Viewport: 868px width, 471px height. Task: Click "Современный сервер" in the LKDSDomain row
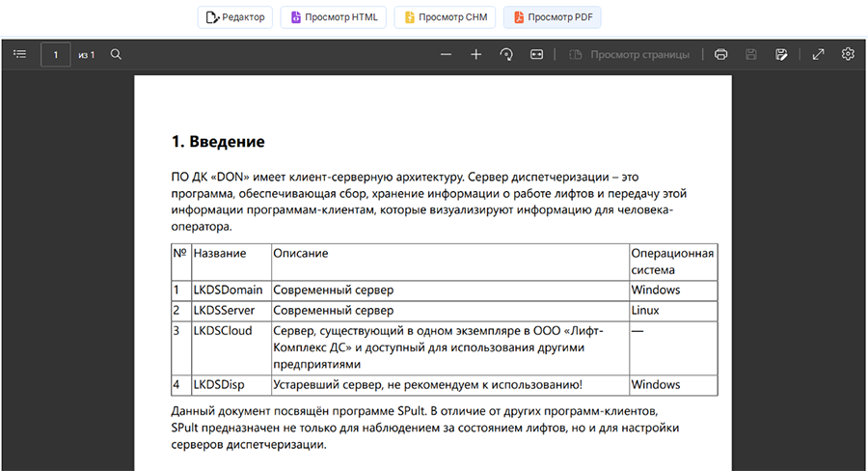pyautogui.click(x=450, y=290)
